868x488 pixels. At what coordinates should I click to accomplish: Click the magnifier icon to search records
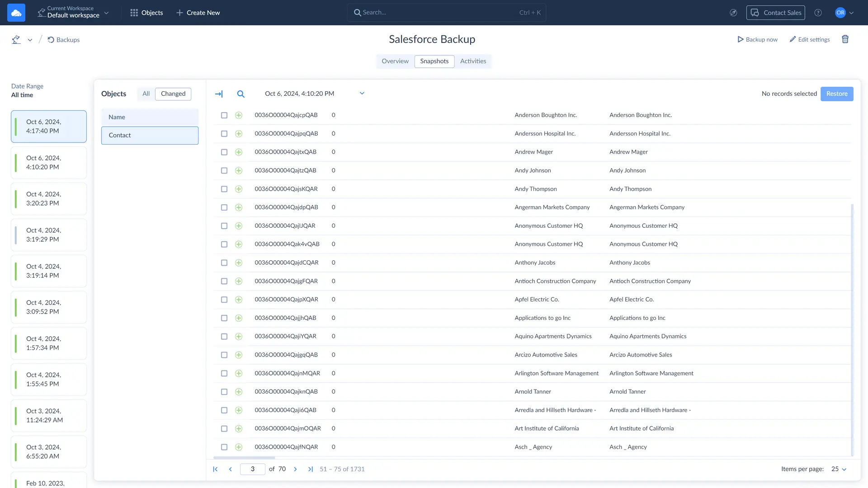(241, 94)
